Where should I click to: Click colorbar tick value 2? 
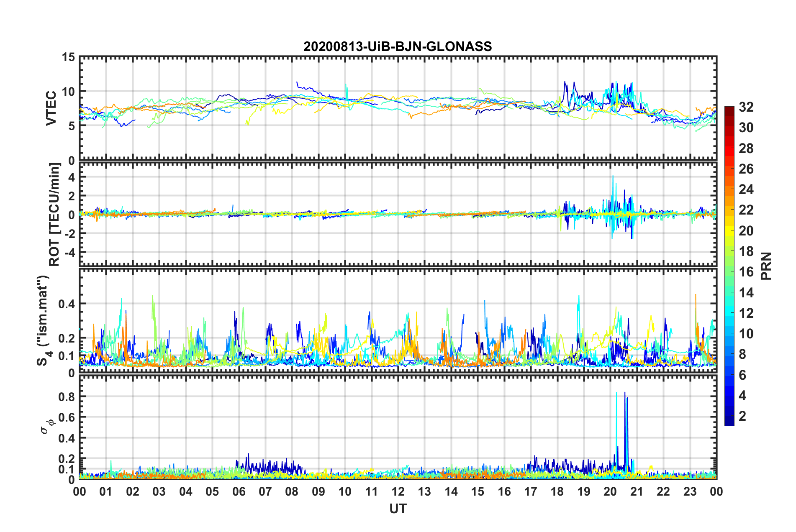(742, 416)
